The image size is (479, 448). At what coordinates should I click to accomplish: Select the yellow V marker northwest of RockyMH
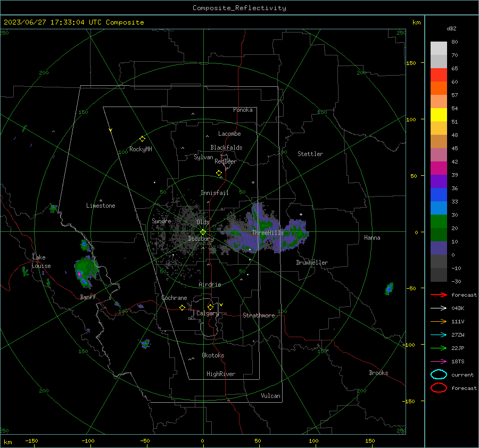pos(111,130)
